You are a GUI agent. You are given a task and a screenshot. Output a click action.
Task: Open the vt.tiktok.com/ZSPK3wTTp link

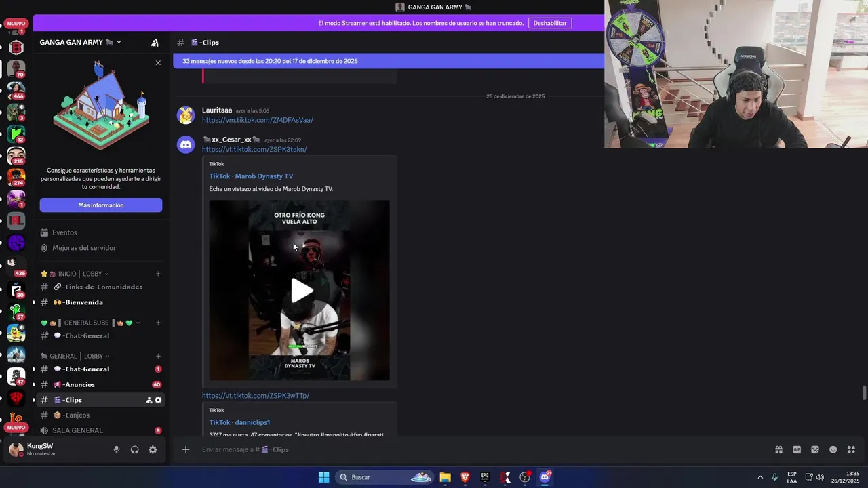point(256,395)
